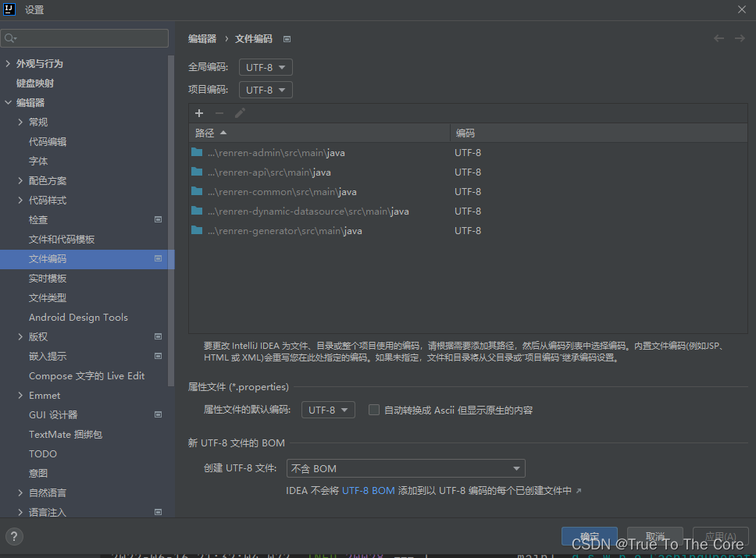Enable 自动转换成 Ascii checkbox
The height and width of the screenshot is (558, 756).
pyautogui.click(x=373, y=410)
